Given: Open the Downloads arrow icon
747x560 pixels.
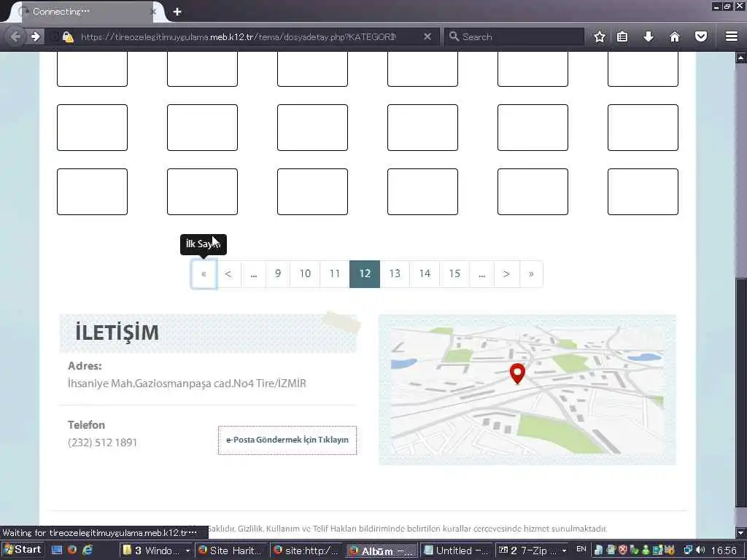Looking at the screenshot, I should coord(649,36).
